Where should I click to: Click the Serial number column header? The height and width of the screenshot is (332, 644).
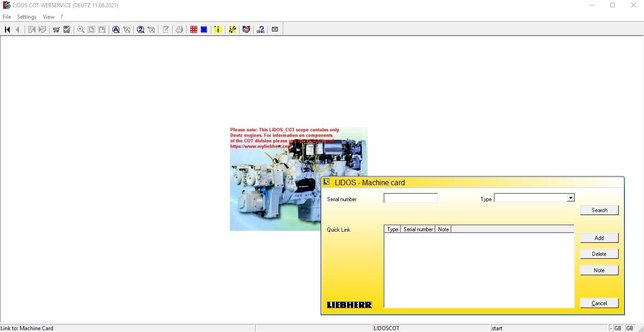tap(418, 229)
